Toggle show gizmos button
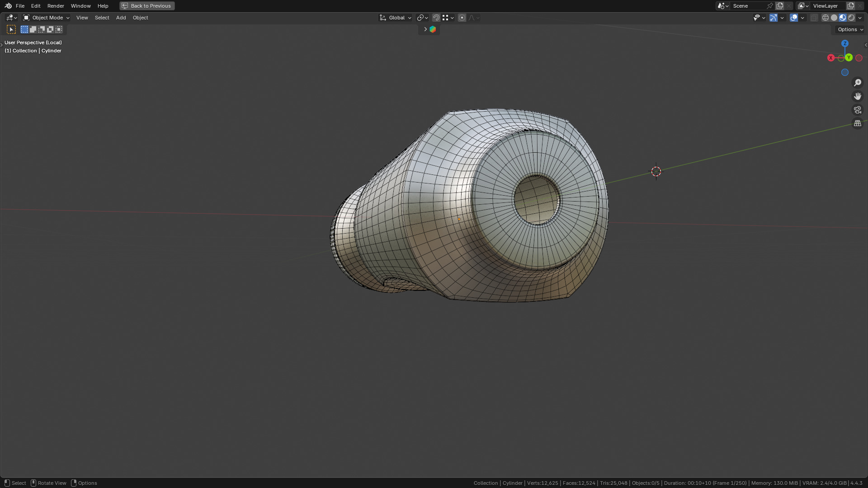 coord(774,18)
